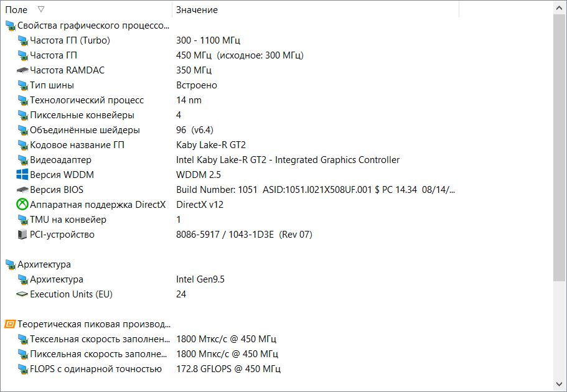567x392 pixels.
Task: Select value '1800 Мткс/с @ 450 МГц'
Action: pyautogui.click(x=227, y=339)
